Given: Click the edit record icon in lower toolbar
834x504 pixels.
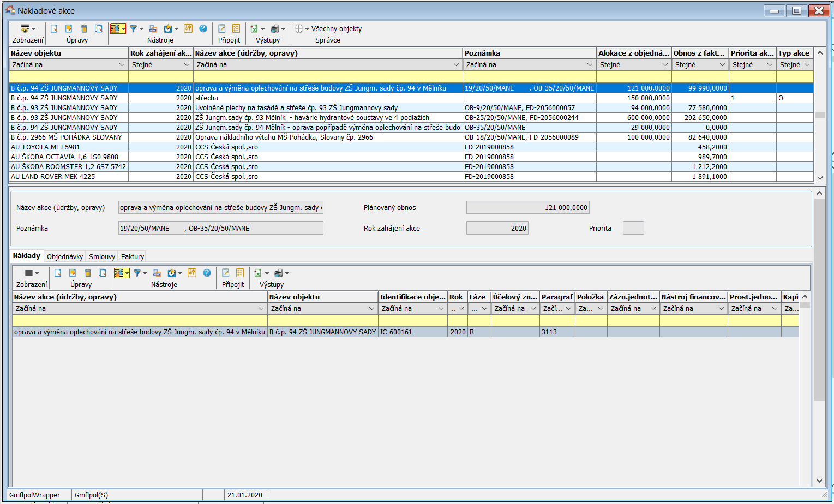Looking at the screenshot, I should [x=73, y=273].
